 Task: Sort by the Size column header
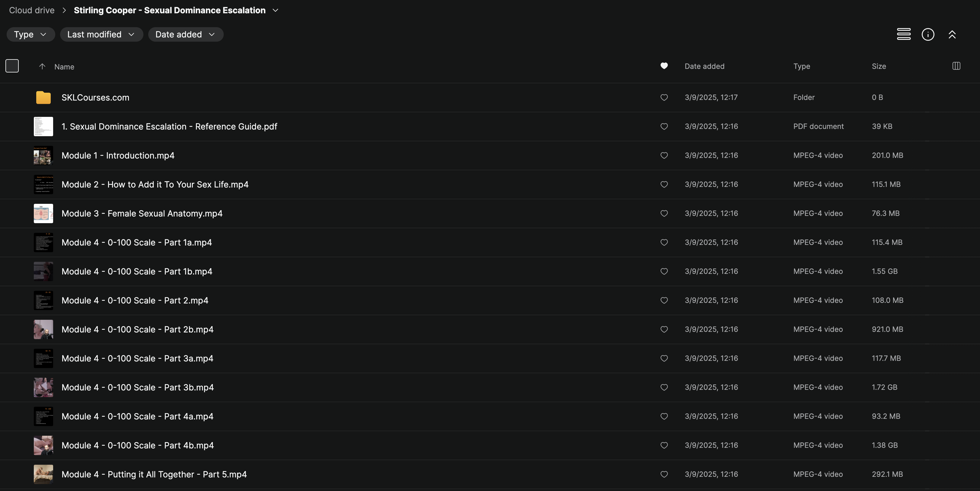879,66
